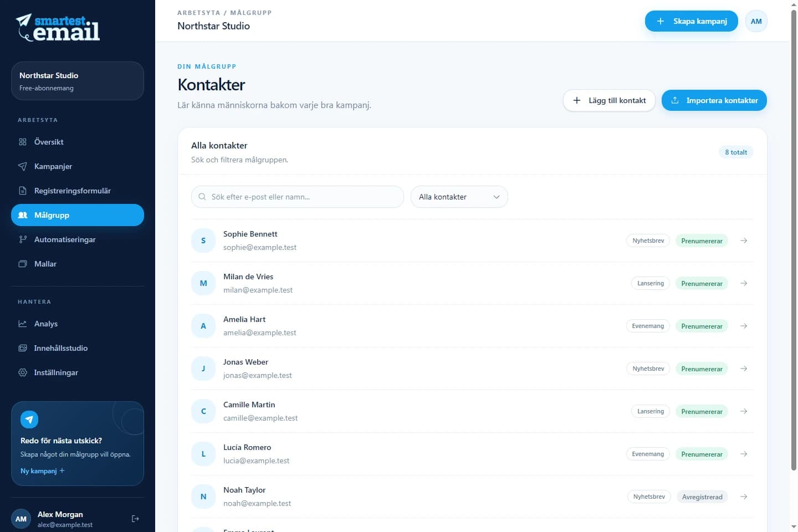The image size is (798, 532).
Task: Click the Mallar template icon
Action: (23, 264)
